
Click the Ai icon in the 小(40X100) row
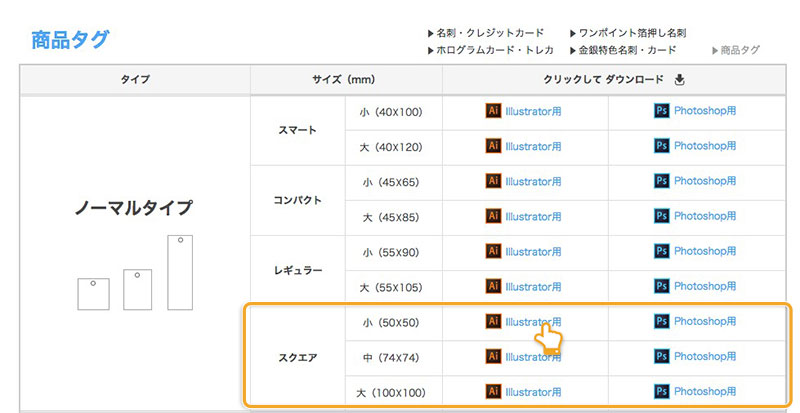coord(493,111)
